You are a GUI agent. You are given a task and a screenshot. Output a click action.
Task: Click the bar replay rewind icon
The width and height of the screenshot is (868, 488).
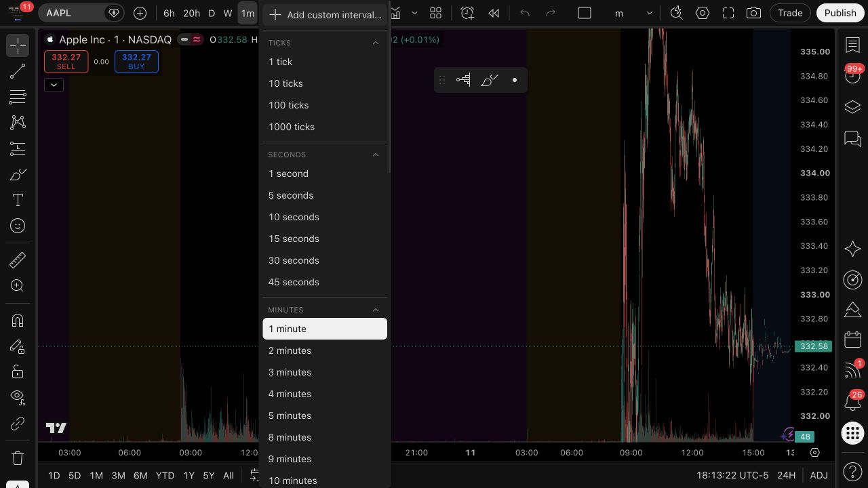494,13
